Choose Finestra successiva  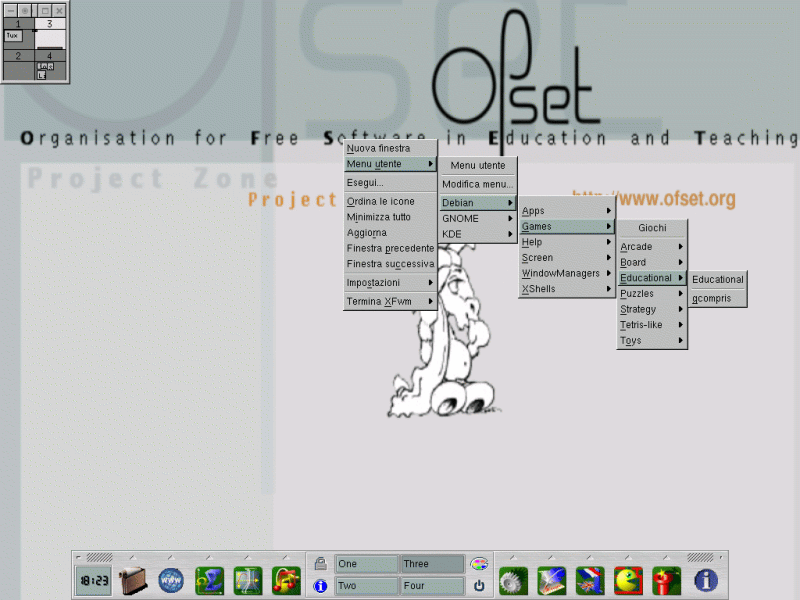[x=390, y=264]
